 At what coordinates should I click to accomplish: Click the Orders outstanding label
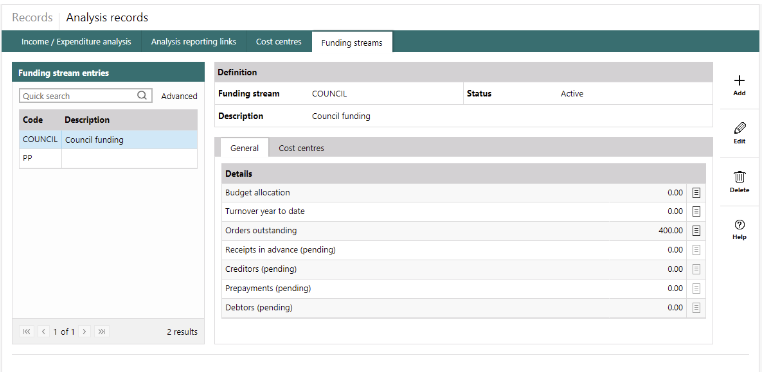point(261,231)
